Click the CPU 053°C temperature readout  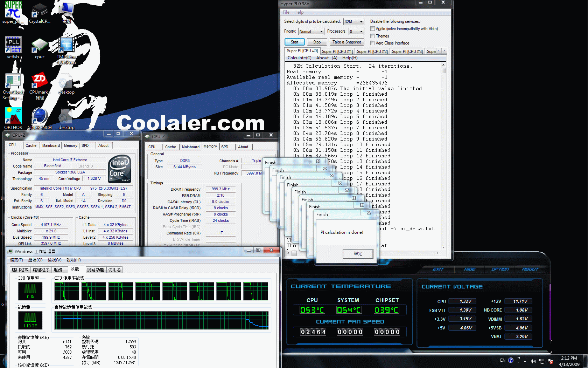[312, 310]
